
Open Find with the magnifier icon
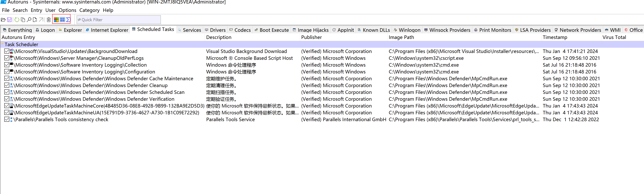(x=29, y=20)
